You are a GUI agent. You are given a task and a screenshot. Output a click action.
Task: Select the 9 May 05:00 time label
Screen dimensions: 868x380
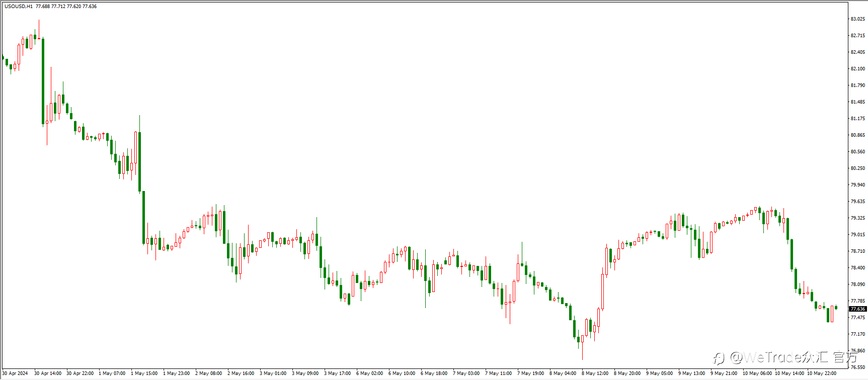pyautogui.click(x=660, y=373)
